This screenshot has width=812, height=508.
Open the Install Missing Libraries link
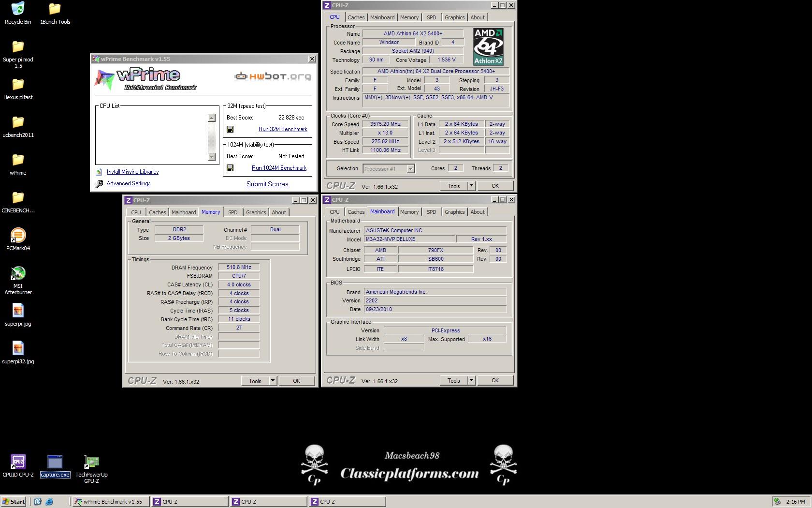(x=132, y=172)
